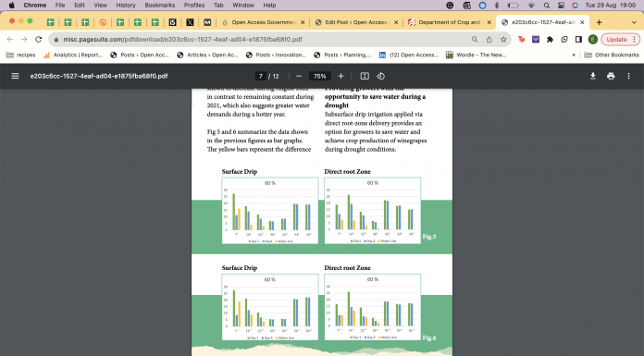Click the purple extension icon in toolbar
This screenshot has width=644, height=356.
point(536,40)
